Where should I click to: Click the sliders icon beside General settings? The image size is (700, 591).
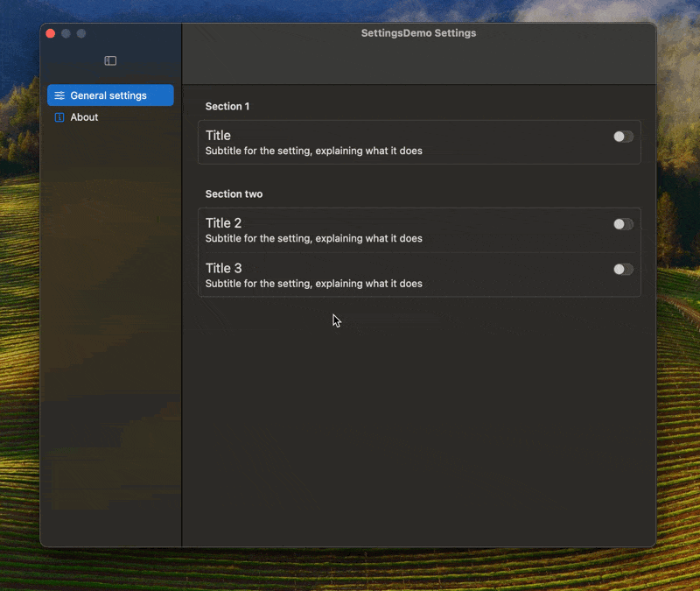tap(59, 95)
